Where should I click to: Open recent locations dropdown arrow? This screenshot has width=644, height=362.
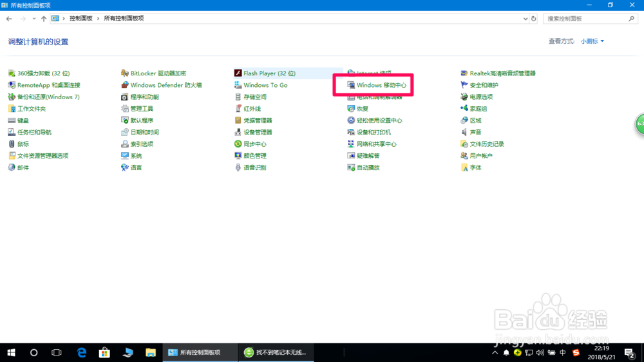(x=33, y=19)
